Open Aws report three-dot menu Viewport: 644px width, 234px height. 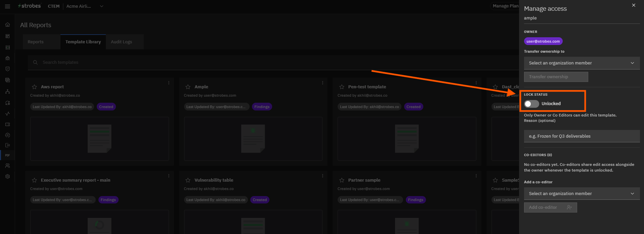pos(169,83)
